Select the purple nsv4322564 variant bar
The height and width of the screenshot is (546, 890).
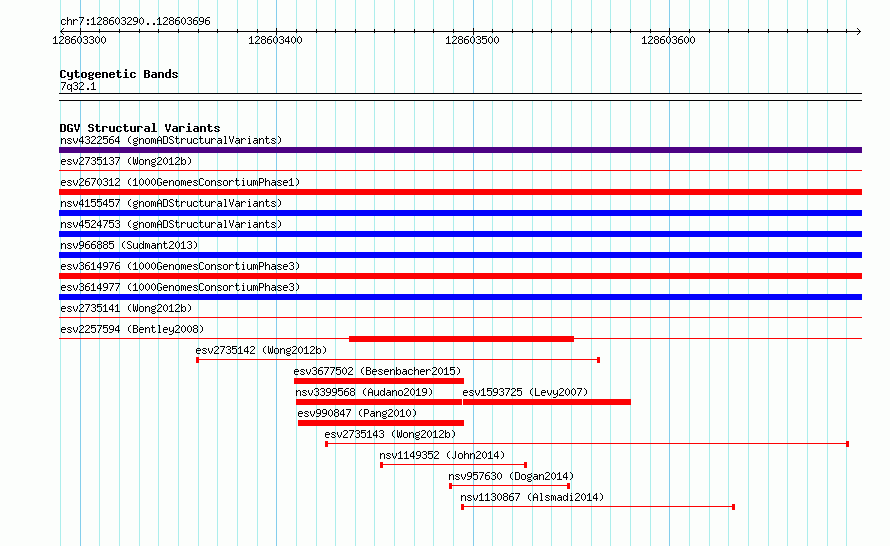click(x=460, y=150)
